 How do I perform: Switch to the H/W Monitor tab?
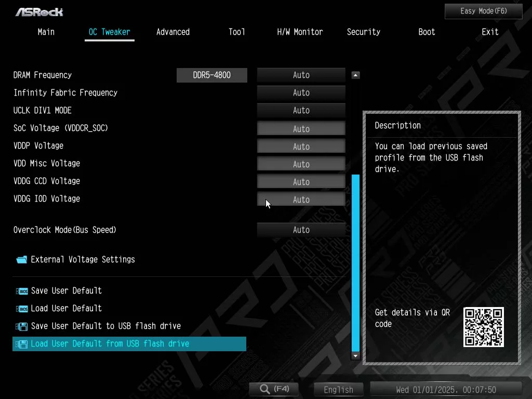[300, 32]
